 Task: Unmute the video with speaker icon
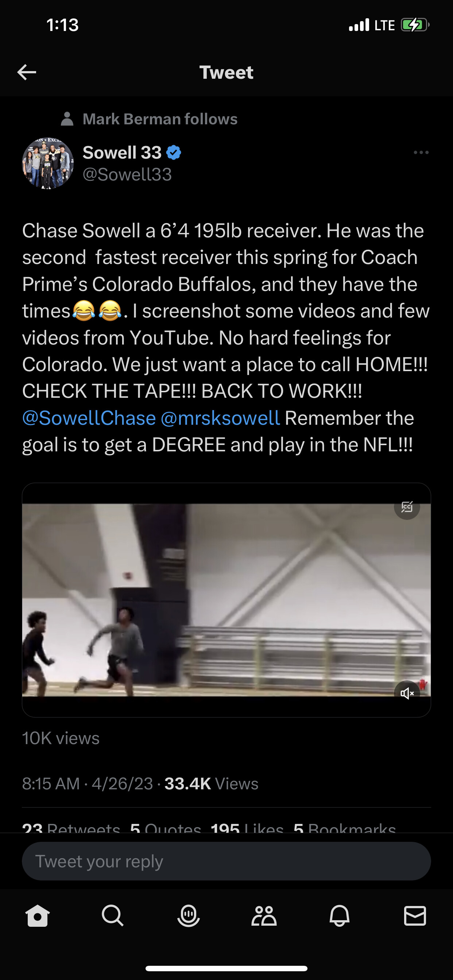click(407, 693)
